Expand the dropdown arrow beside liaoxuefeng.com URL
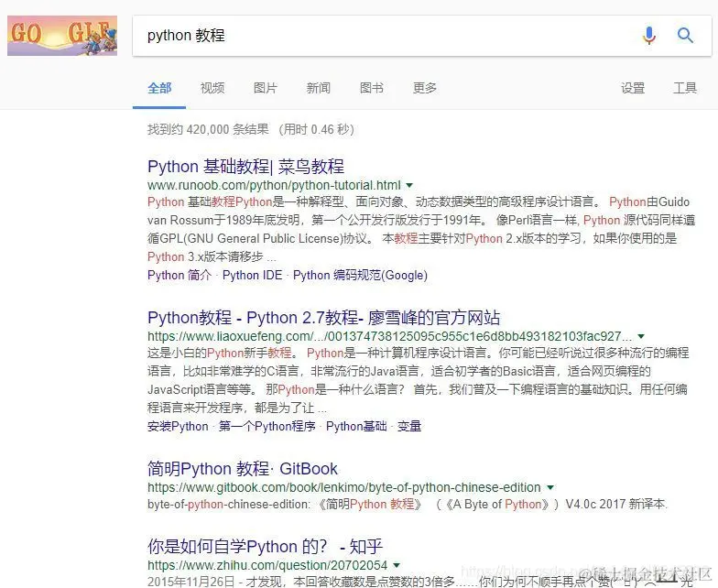 click(641, 337)
